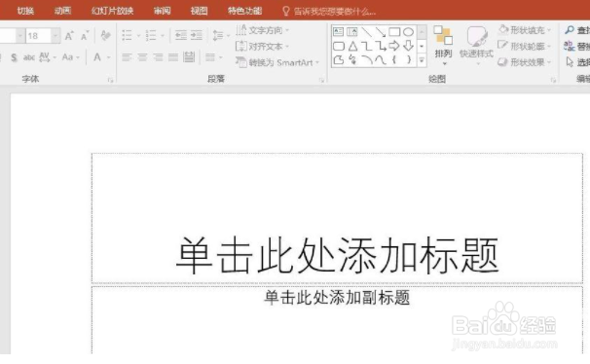Switch to the 视图 (View) tab

(x=199, y=11)
